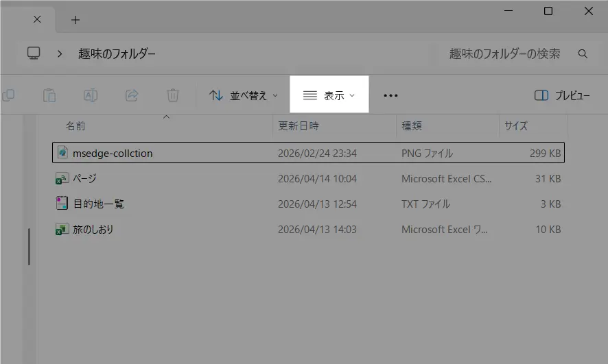Click the Rename toolbar icon
Screen dimensions: 608x364
click(91, 95)
